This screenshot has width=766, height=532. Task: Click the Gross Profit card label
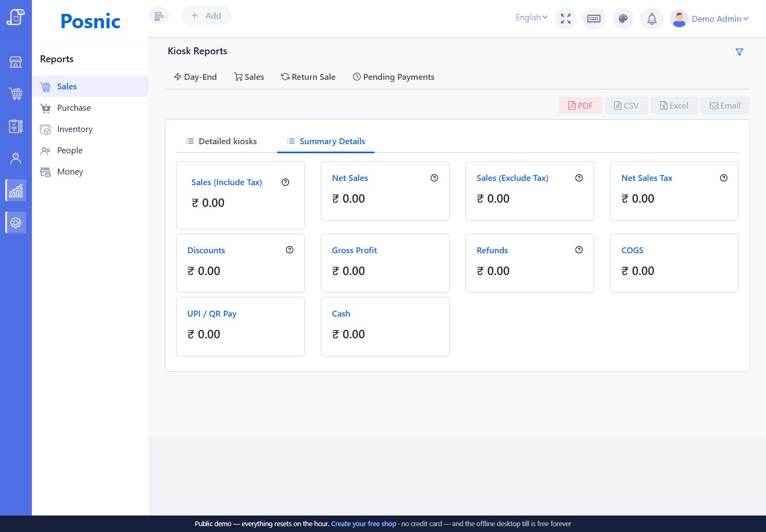coord(354,250)
